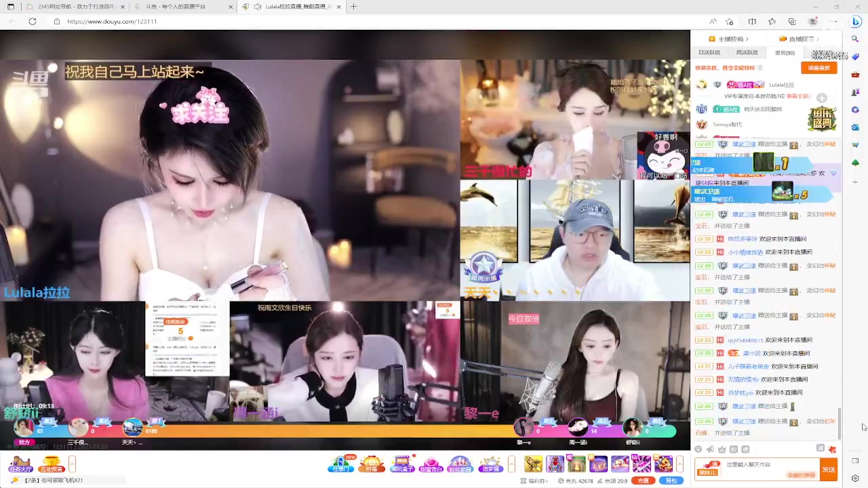Switch to the 周活跃度 tab

click(x=747, y=52)
